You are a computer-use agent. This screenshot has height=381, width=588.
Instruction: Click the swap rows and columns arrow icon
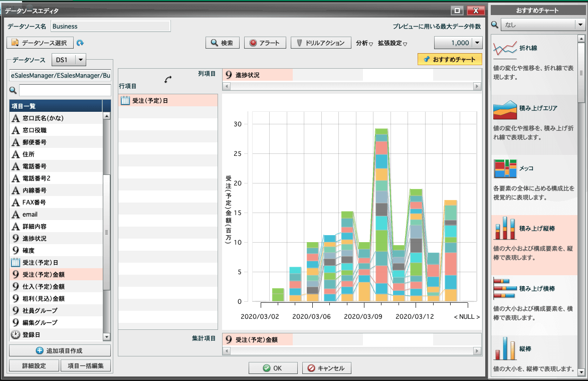point(168,79)
